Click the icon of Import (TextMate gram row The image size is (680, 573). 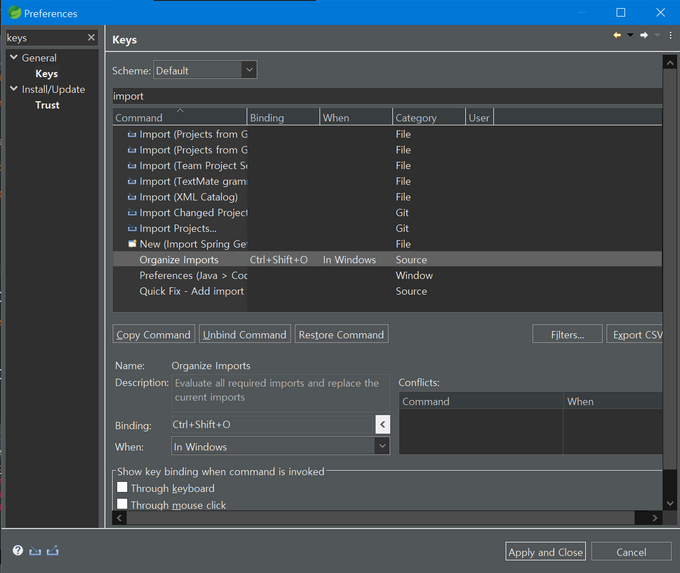(x=132, y=181)
